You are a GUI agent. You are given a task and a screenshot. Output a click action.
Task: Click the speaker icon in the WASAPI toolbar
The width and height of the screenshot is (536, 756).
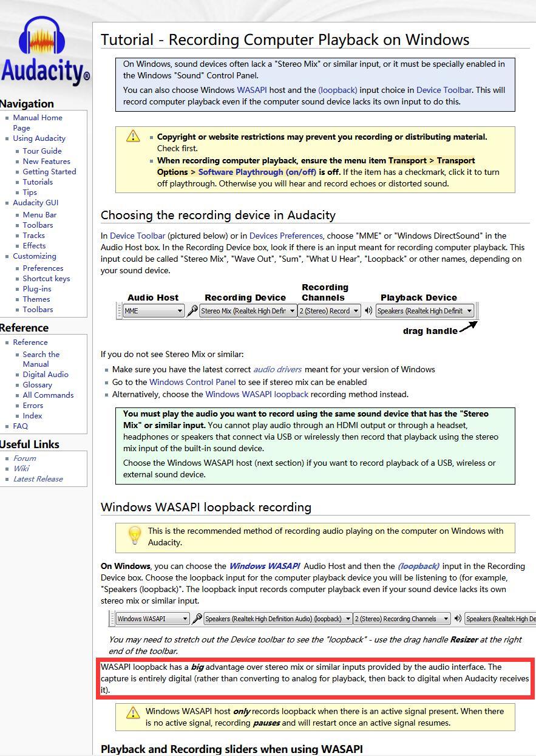coord(458,619)
